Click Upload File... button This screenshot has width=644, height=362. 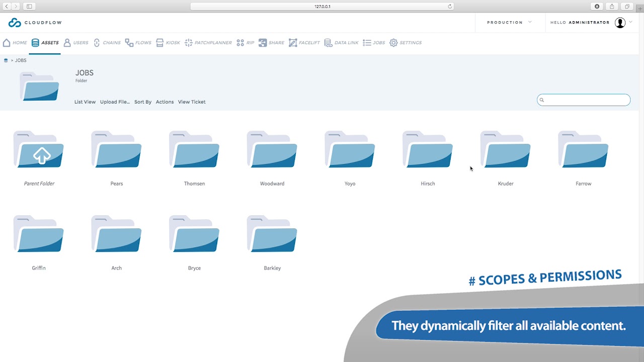coord(115,102)
